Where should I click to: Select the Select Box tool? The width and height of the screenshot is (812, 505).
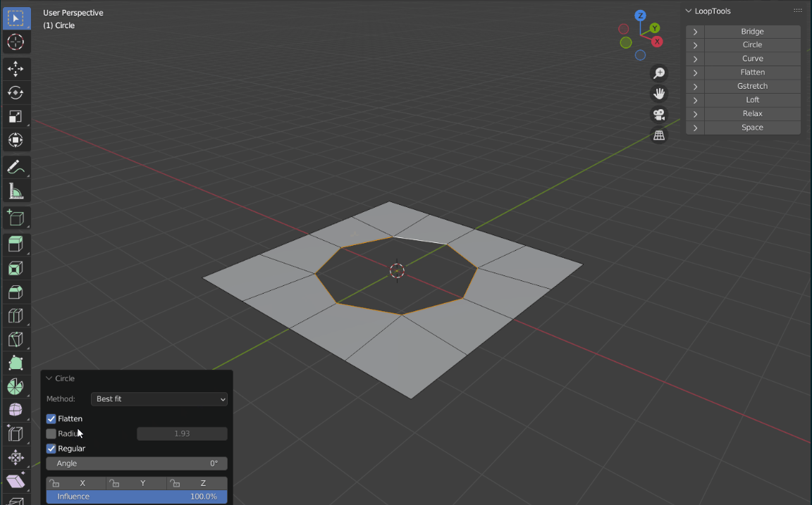coord(16,18)
